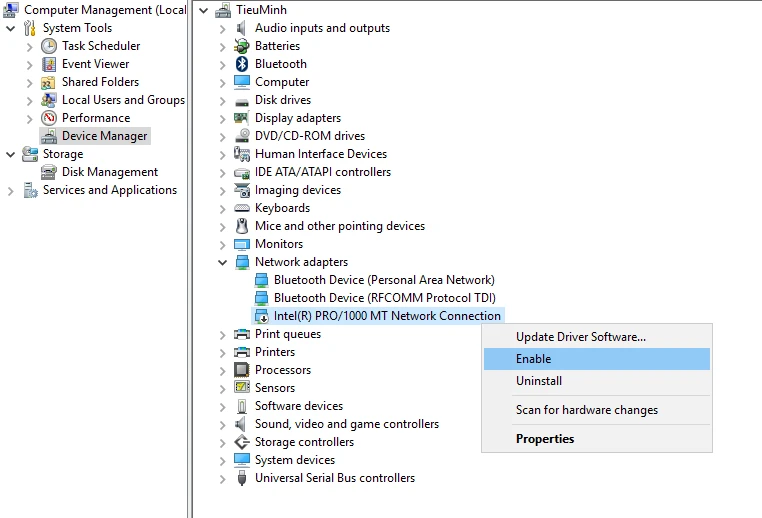Expand Services and Applications node
Viewport: 762px width, 518px height.
coord(11,190)
